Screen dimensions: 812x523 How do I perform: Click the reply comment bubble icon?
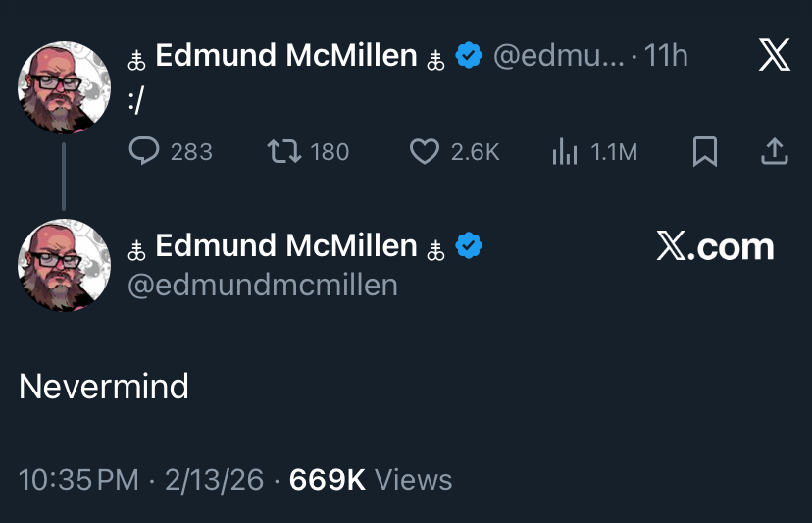(x=145, y=151)
